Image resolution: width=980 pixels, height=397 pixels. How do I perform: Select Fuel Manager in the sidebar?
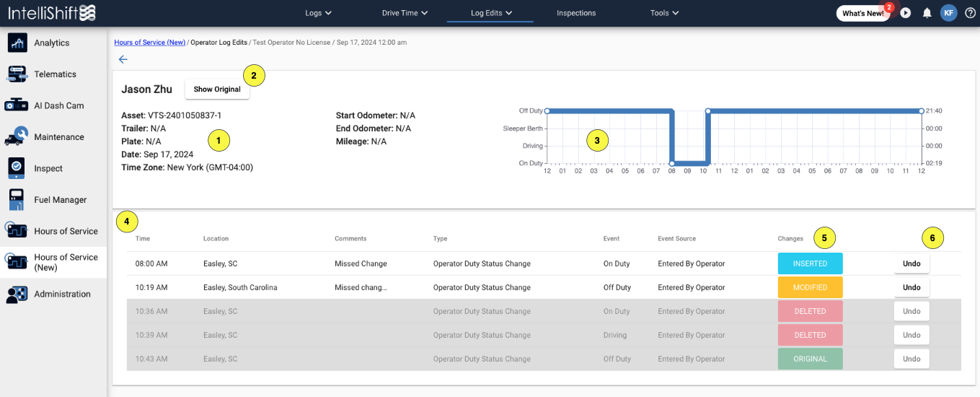tap(60, 200)
